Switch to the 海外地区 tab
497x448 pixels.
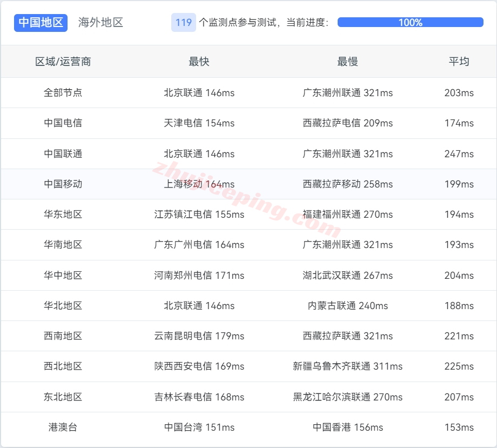point(100,23)
